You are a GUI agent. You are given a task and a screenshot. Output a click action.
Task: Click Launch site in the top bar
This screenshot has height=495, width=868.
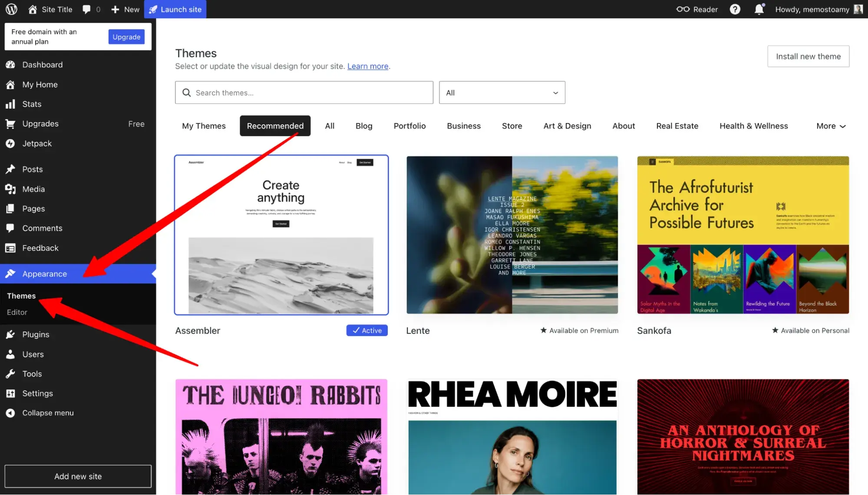coord(175,9)
